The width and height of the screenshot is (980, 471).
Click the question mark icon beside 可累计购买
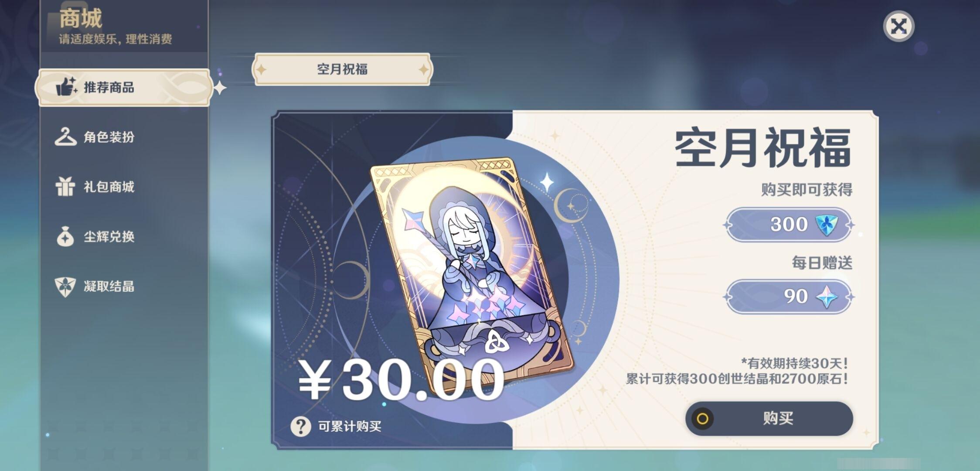point(301,426)
